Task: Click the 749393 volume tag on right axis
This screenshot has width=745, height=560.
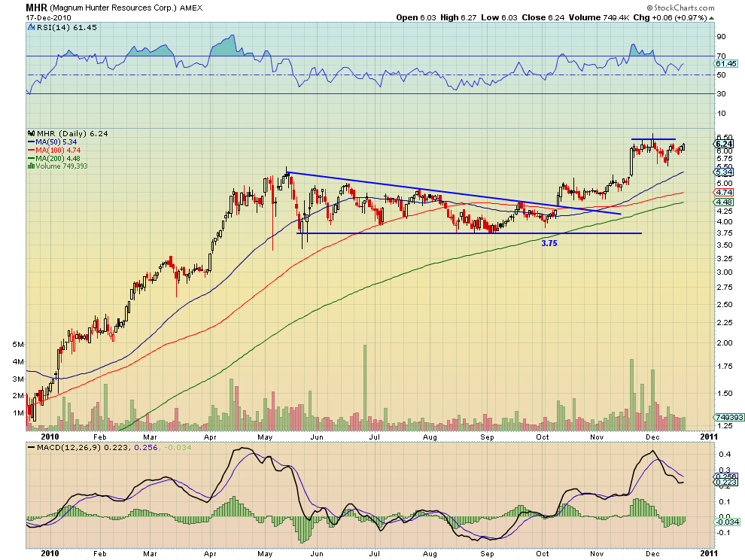Action: (729, 417)
